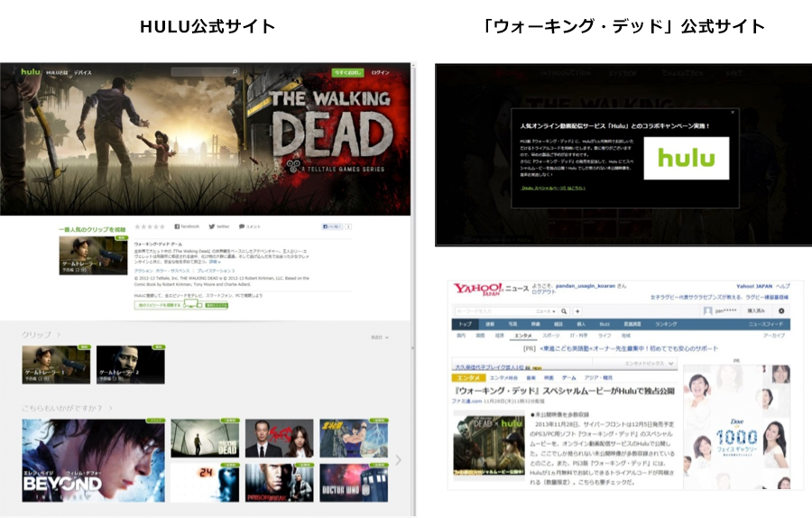Open the SPEC drama thumbnail

280,439
